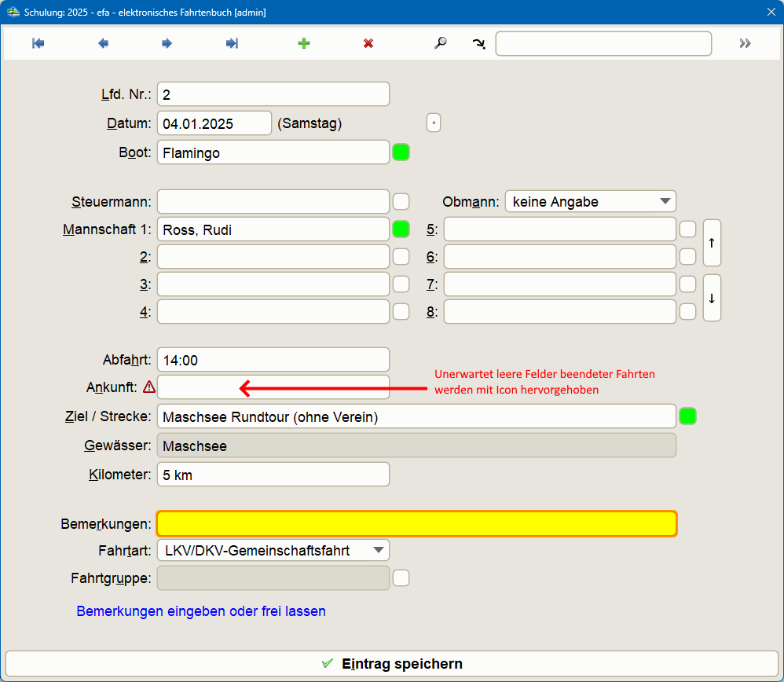Screen dimensions: 784x682
Task: Add a new logbook entry
Action: click(303, 43)
